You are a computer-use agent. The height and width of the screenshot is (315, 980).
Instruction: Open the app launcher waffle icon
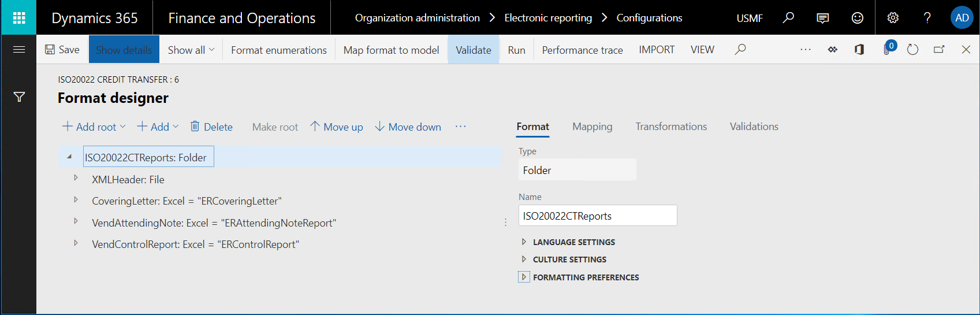(18, 18)
